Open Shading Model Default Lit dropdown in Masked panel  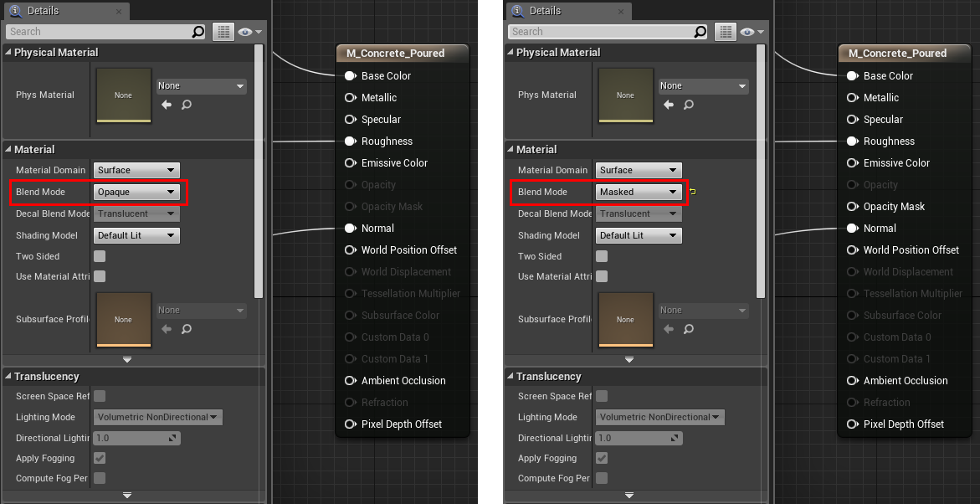click(x=639, y=236)
